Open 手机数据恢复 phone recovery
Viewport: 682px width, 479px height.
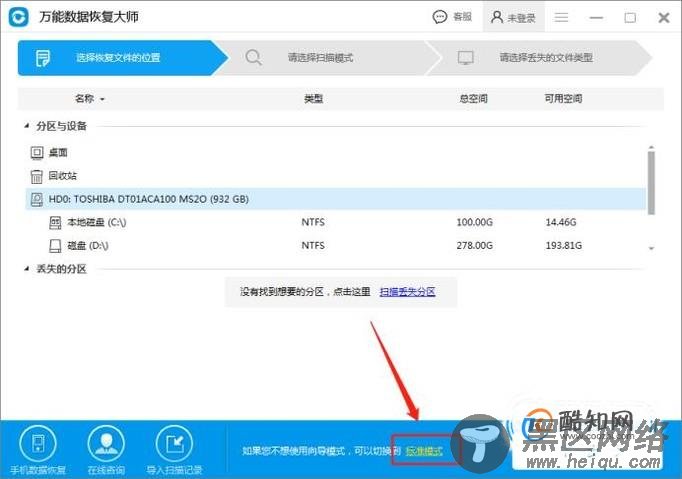(x=38, y=450)
